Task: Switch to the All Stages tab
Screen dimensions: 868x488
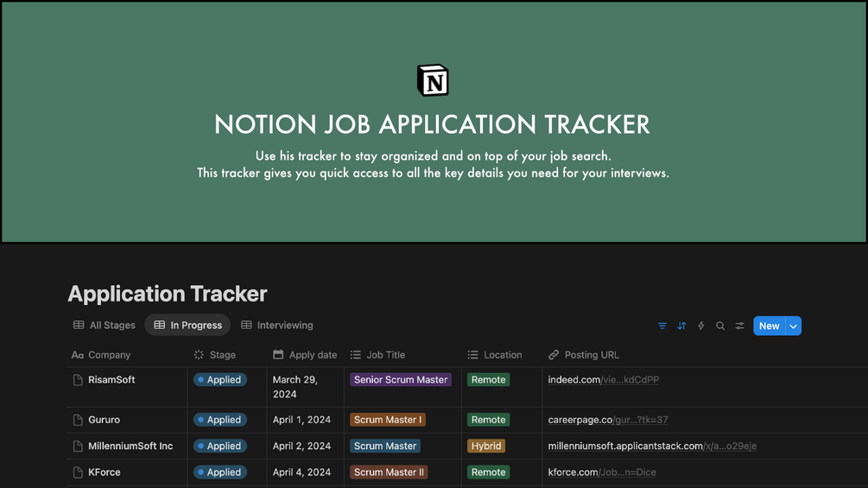Action: 104,326
